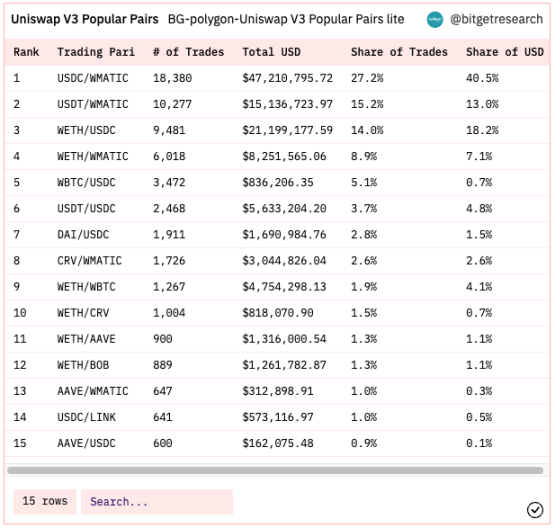Open the @bitgetresearch profile link
This screenshot has height=528, width=555.
[x=496, y=19]
